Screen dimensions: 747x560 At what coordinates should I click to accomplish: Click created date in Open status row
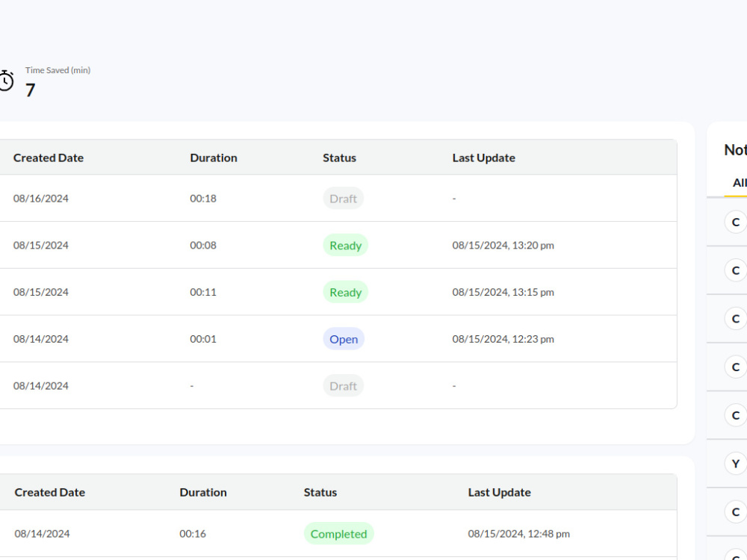tap(40, 339)
